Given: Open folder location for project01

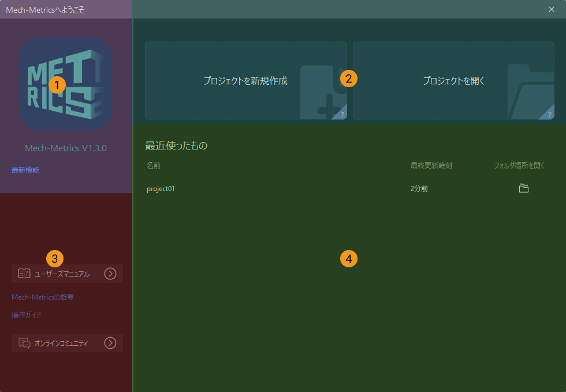Looking at the screenshot, I should click(524, 188).
